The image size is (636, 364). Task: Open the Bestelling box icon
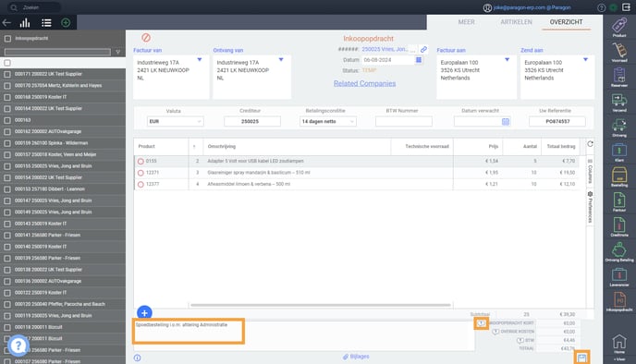pos(619,176)
